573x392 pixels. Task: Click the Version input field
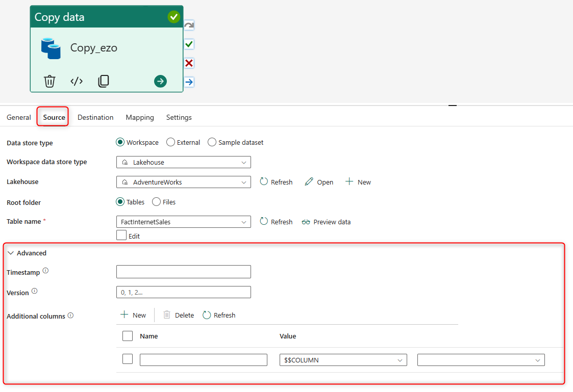(x=184, y=292)
